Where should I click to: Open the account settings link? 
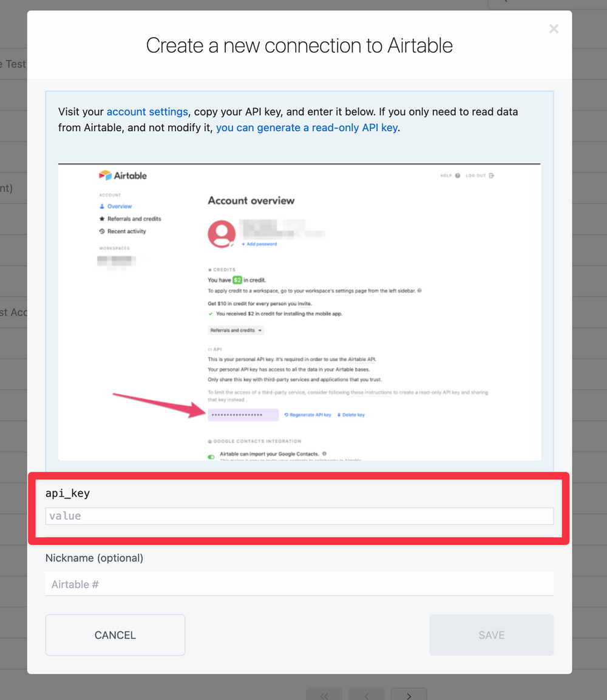pos(148,112)
